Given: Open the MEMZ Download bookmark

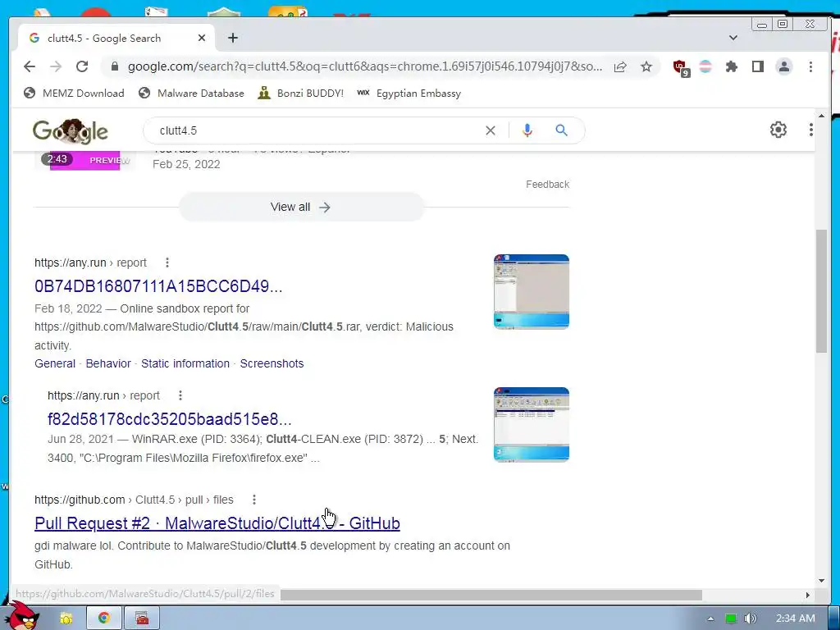Looking at the screenshot, I should tap(74, 94).
